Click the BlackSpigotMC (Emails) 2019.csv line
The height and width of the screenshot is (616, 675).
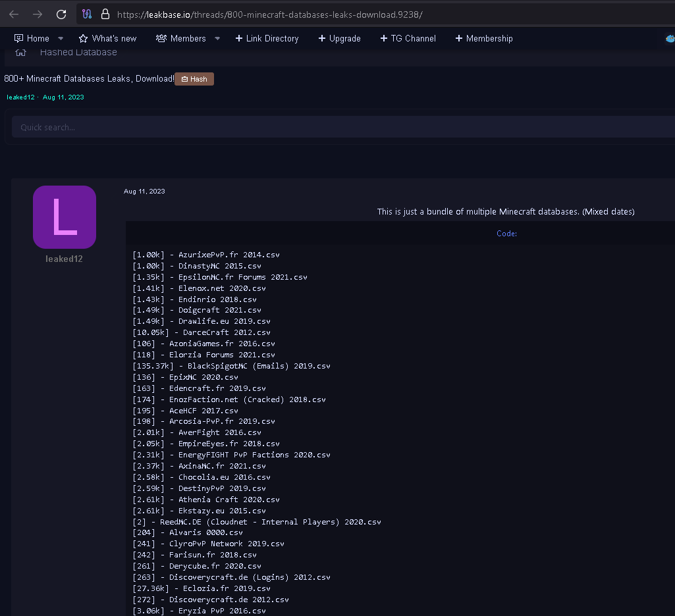[232, 366]
